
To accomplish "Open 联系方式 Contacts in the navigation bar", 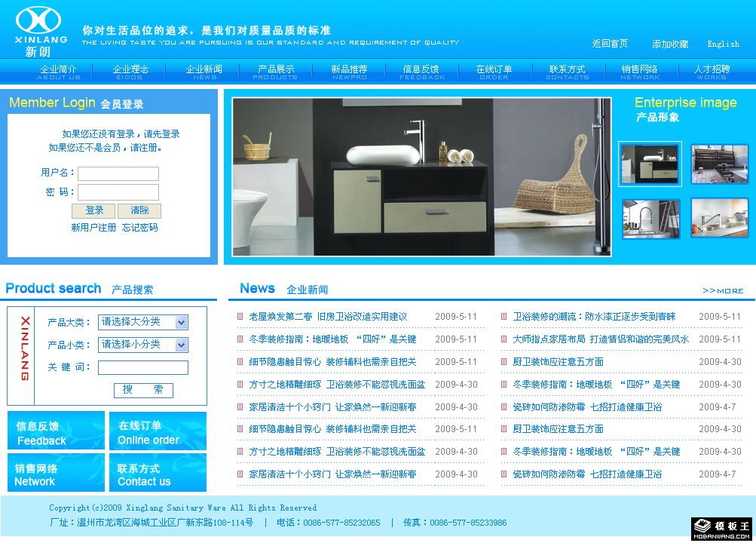I will pos(567,72).
